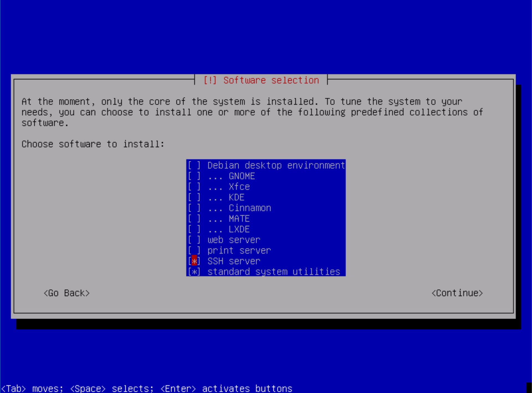Select the standard system utilities label
532x393 pixels.
point(274,272)
